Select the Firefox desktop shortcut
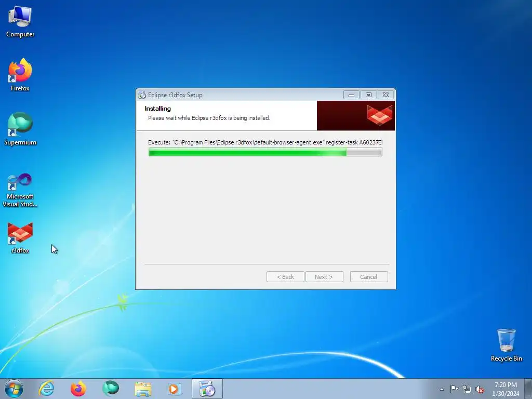Image resolution: width=532 pixels, height=399 pixels. coord(20,75)
